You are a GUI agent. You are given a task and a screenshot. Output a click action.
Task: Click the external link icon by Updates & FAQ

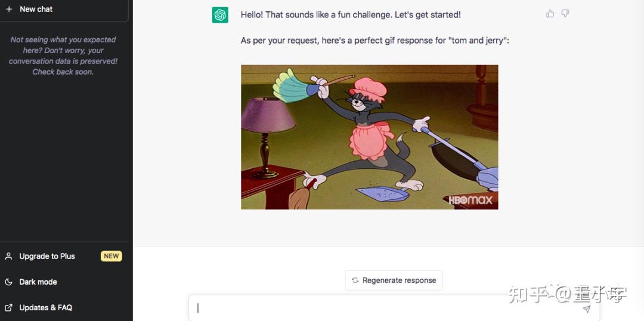[x=8, y=307]
